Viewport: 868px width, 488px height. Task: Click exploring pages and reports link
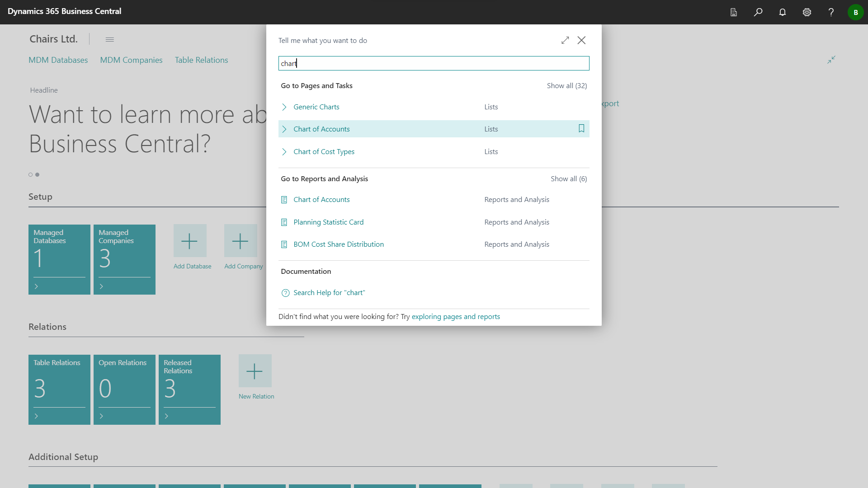pos(456,317)
